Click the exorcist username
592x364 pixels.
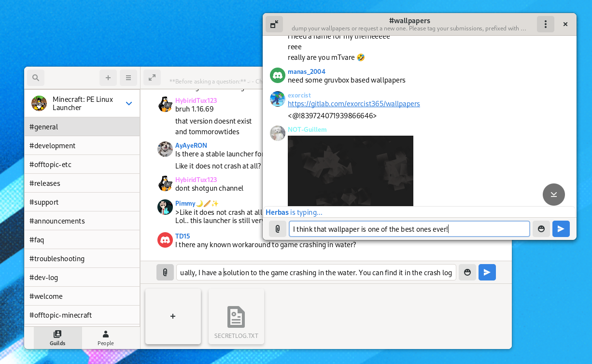pos(299,95)
